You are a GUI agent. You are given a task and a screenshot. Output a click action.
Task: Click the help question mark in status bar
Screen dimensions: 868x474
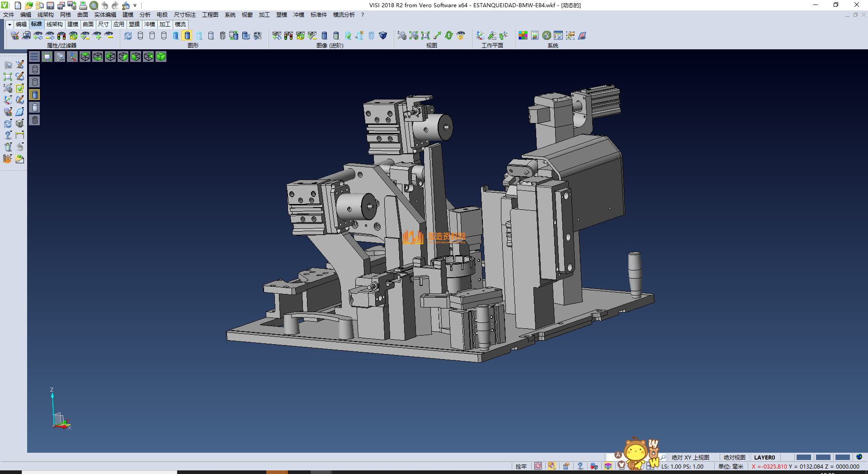(580, 466)
